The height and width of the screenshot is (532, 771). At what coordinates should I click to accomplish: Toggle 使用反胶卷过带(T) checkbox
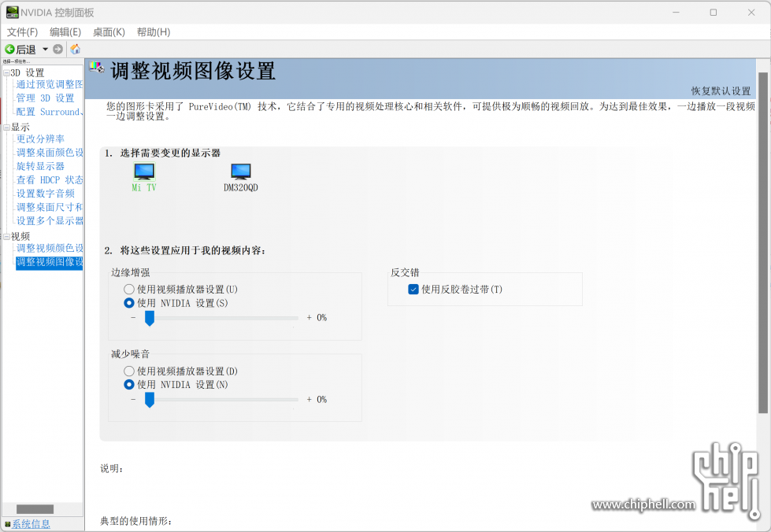[413, 290]
